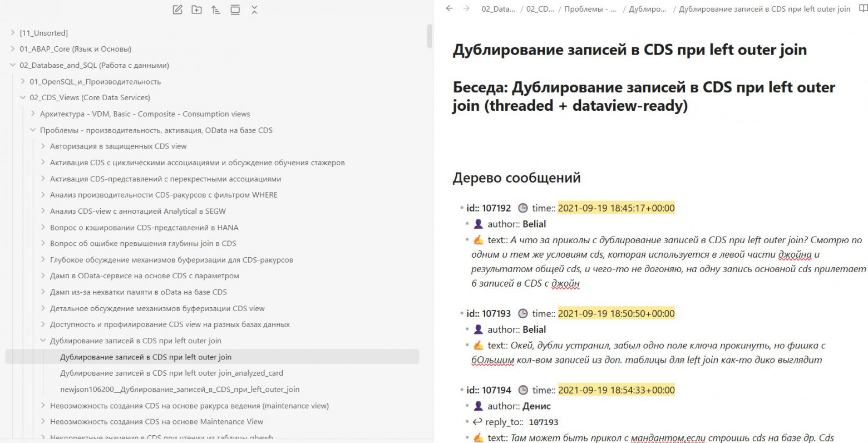Expand the [11_Unsorted] folder

[43, 33]
